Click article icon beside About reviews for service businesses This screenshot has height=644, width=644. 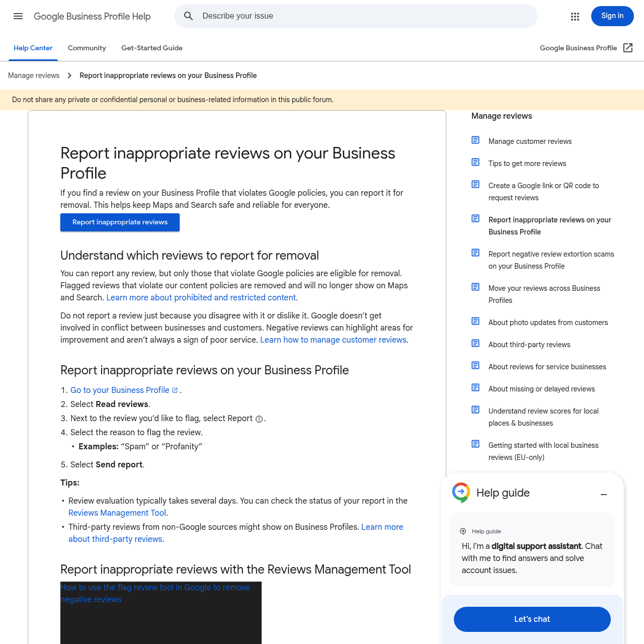pos(475,365)
